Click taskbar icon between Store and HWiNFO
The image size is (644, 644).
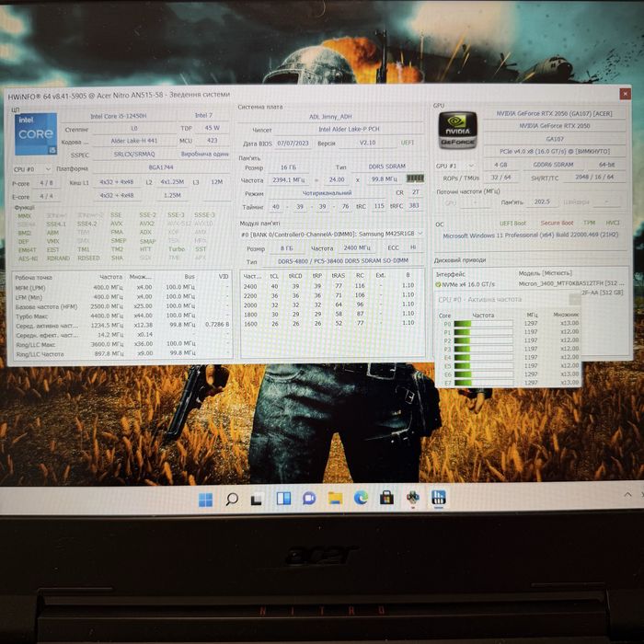point(413,498)
